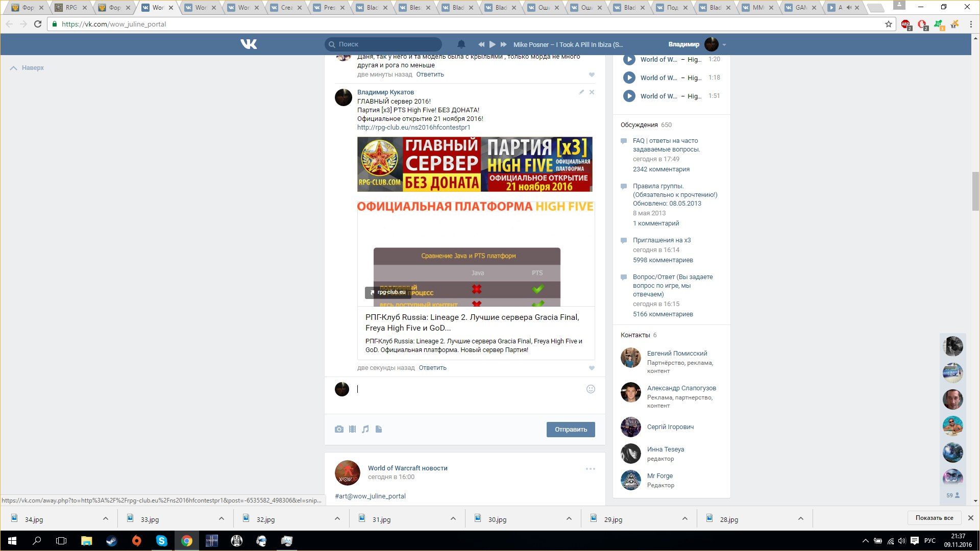Play the Mike Posner track in header
Viewport: 980px width, 551px height.
[492, 44]
